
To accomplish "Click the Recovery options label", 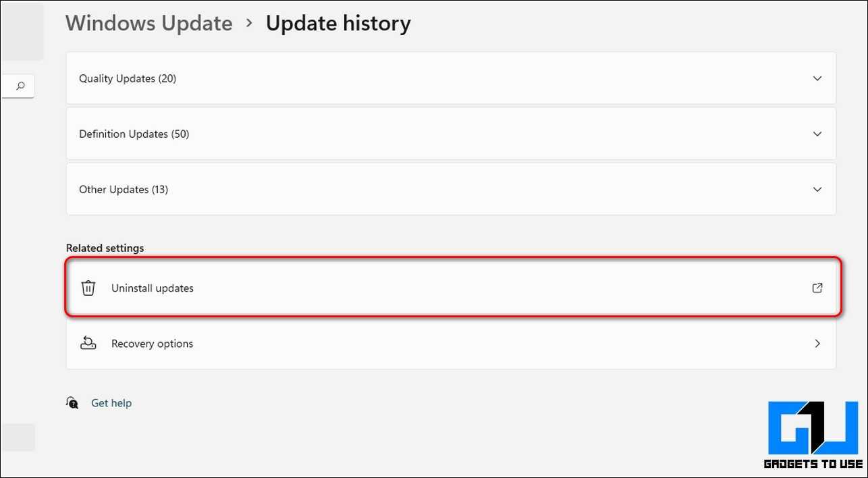I will click(152, 344).
